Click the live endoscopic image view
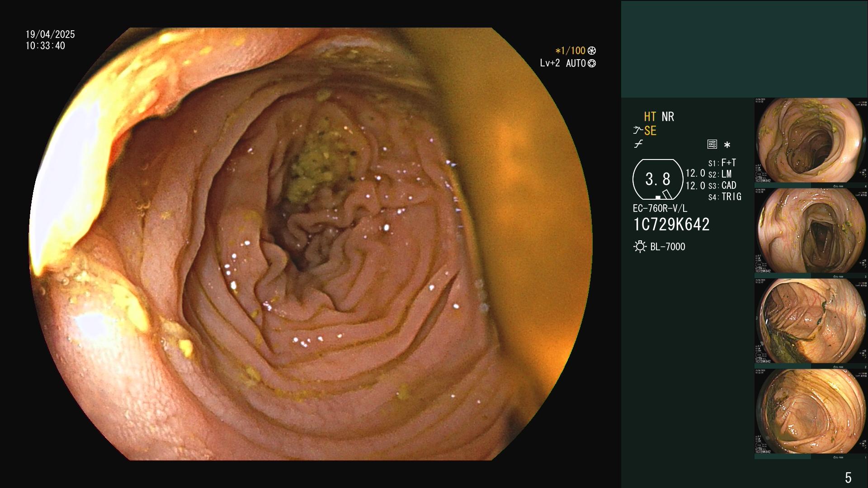This screenshot has width=868, height=488. [311, 244]
